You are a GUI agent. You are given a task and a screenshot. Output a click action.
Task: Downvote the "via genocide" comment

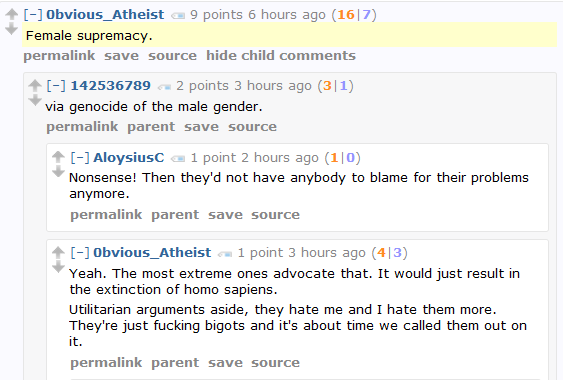point(35,100)
